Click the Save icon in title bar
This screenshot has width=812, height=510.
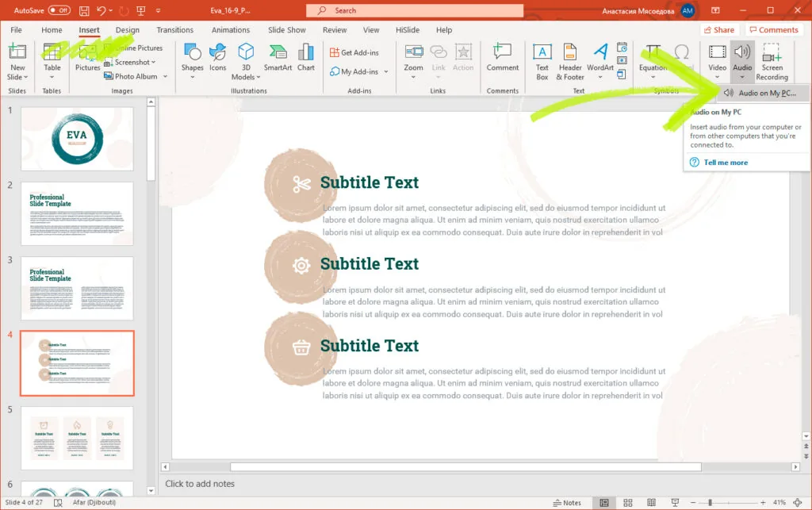(x=84, y=10)
